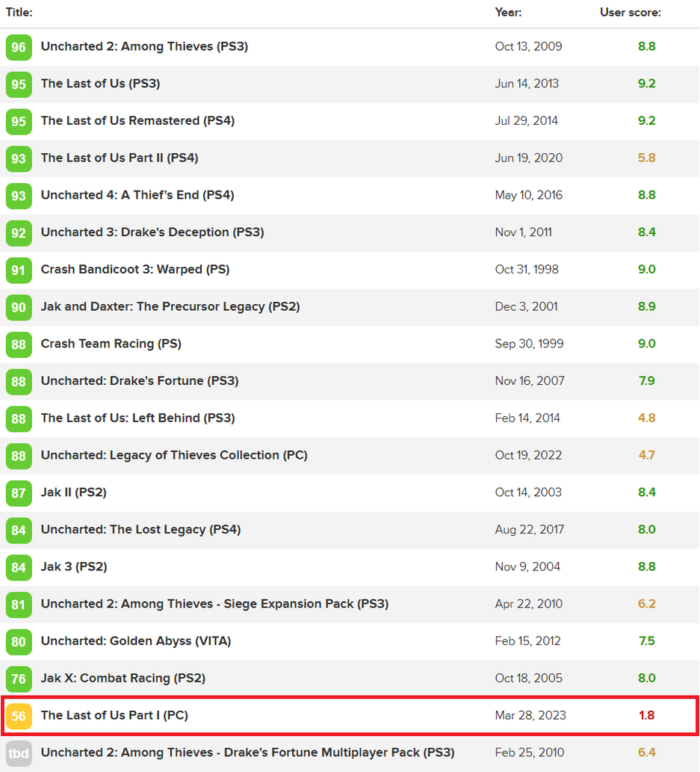Click user score 7.9

647,381
